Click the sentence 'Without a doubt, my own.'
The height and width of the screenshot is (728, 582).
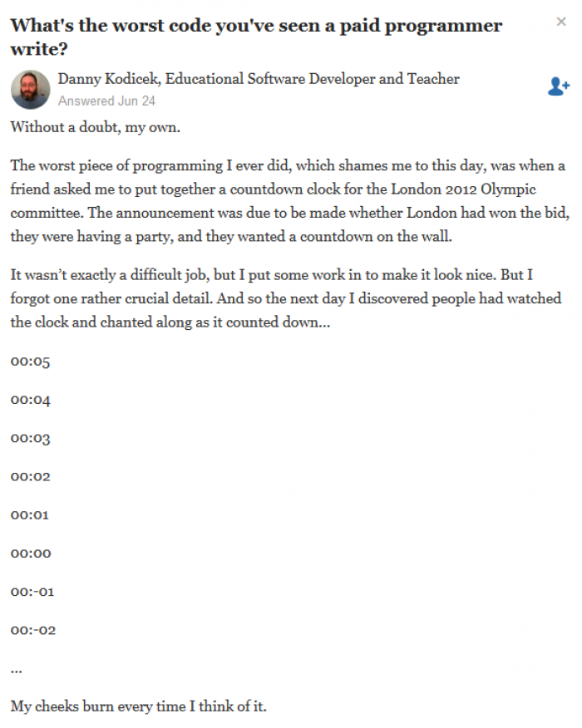(x=96, y=127)
